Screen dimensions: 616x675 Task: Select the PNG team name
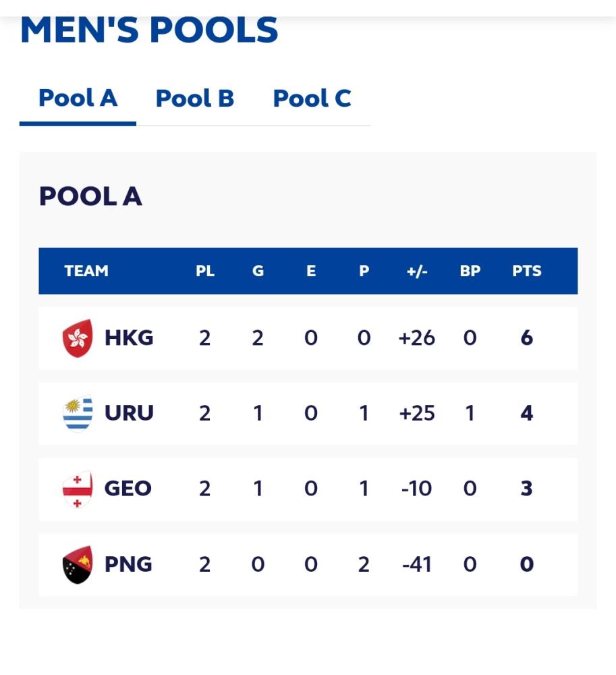[128, 564]
